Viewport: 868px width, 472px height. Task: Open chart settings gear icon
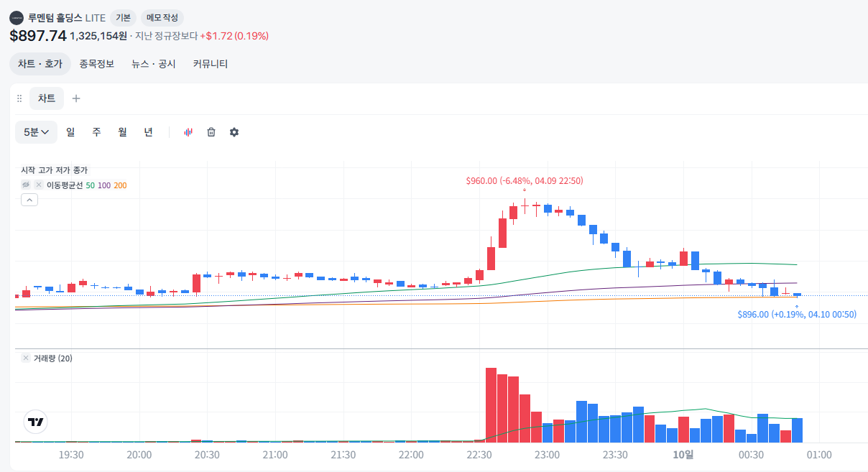tap(234, 132)
